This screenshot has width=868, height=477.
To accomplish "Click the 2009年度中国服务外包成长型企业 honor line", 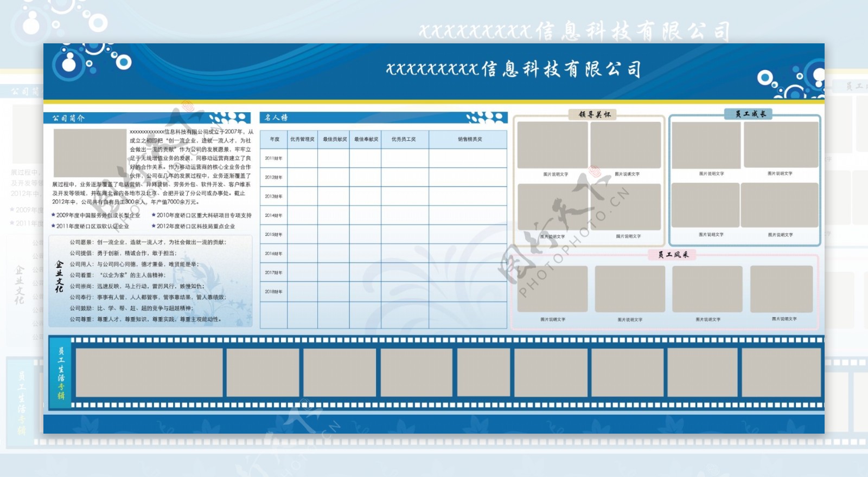I will pyautogui.click(x=96, y=215).
